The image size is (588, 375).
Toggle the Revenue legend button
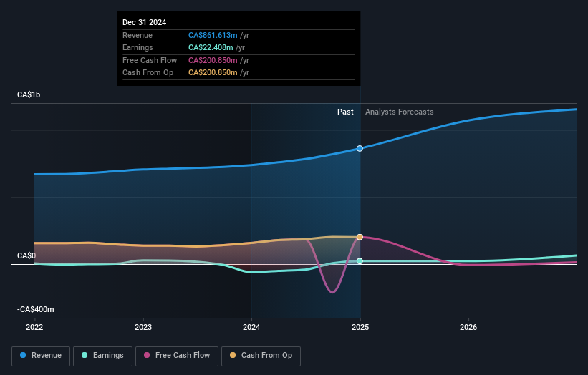(41, 356)
